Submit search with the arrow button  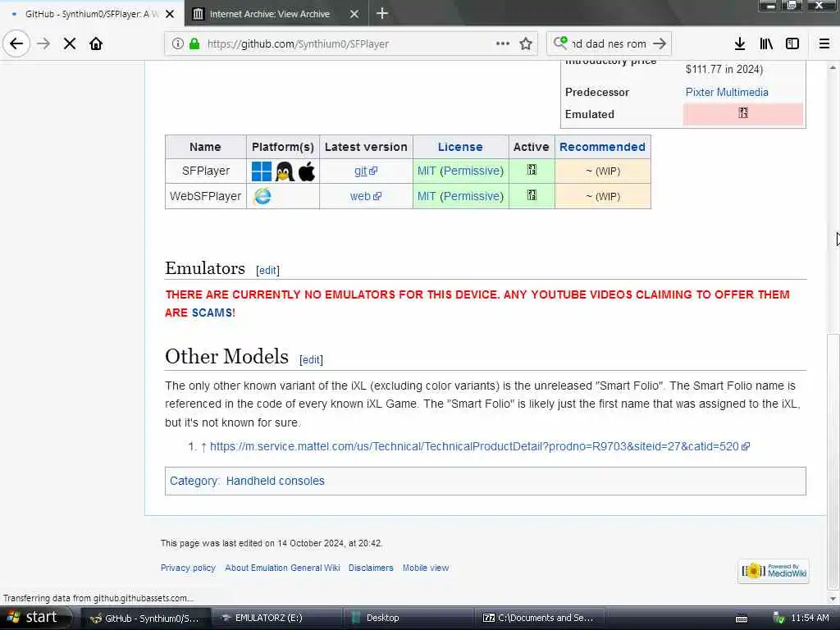point(660,43)
